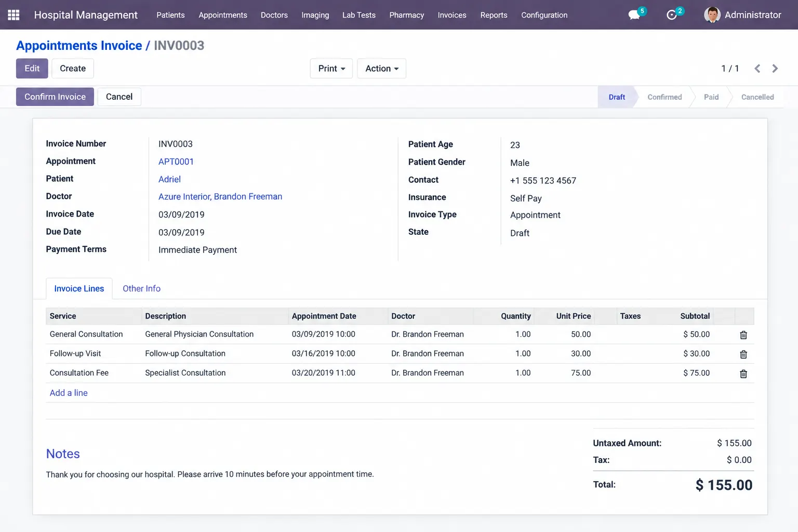Go to previous record arrow
Screen dimensions: 798x532
(757, 69)
